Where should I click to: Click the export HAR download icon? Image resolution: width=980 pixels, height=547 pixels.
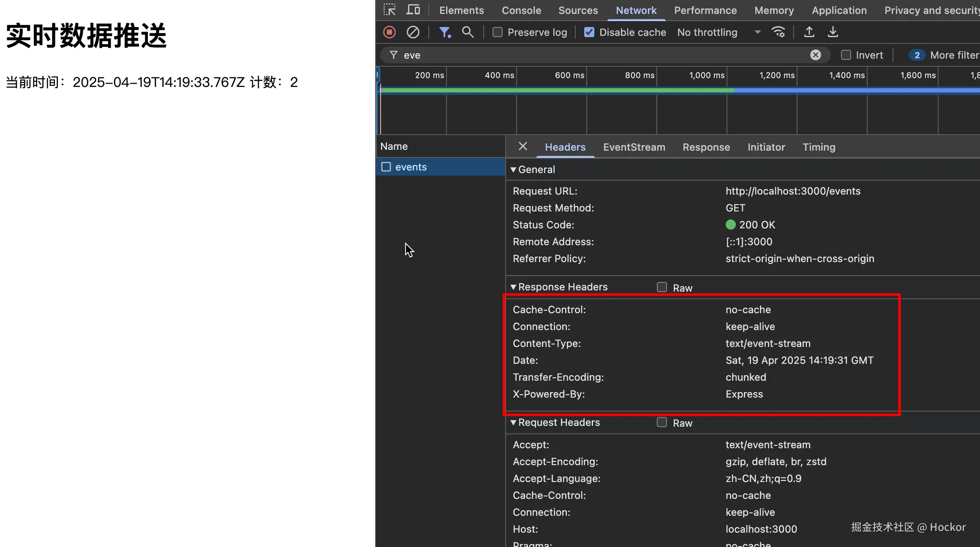[833, 32]
